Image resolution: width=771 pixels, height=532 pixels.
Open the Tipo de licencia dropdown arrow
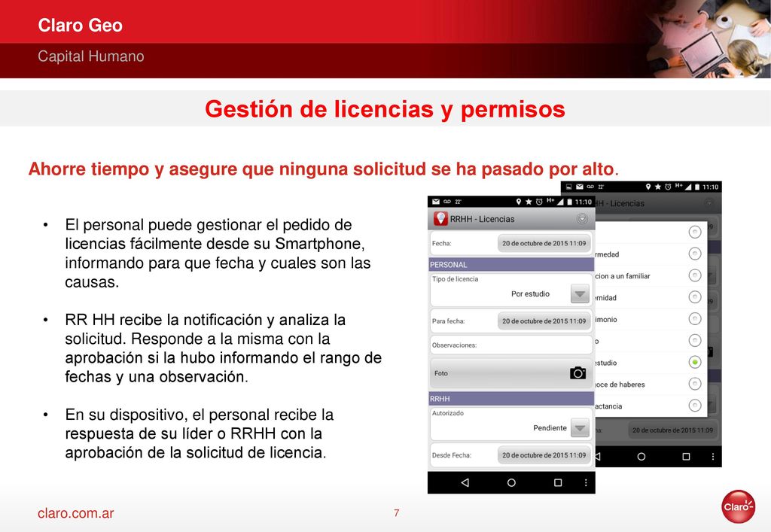[x=580, y=293]
